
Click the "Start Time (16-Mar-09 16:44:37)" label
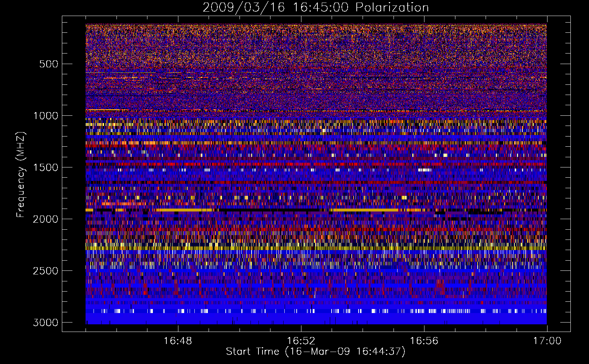316,352
